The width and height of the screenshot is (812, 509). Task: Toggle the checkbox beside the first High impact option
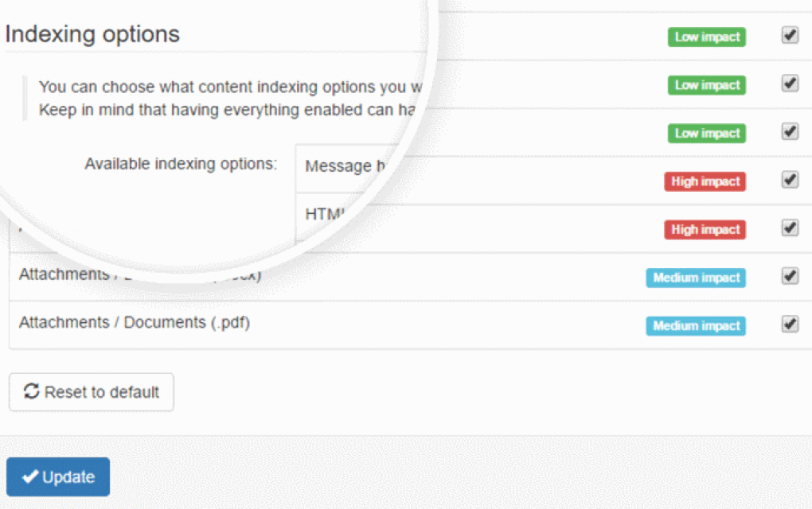[789, 180]
